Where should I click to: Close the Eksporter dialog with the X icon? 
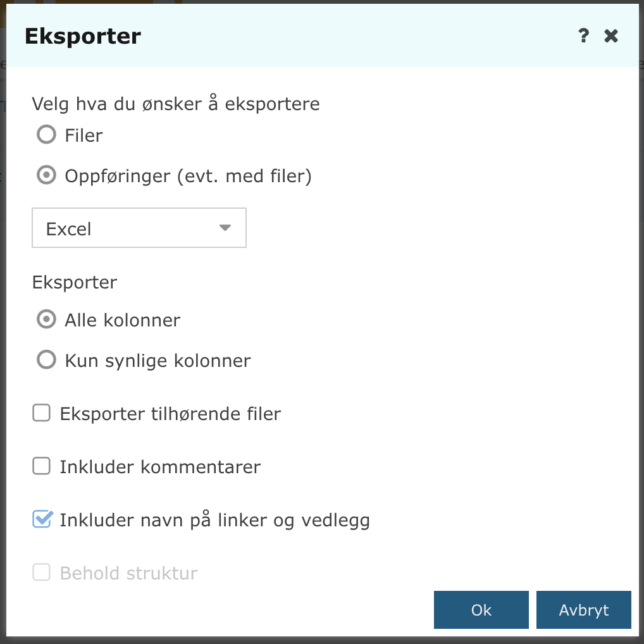point(611,35)
